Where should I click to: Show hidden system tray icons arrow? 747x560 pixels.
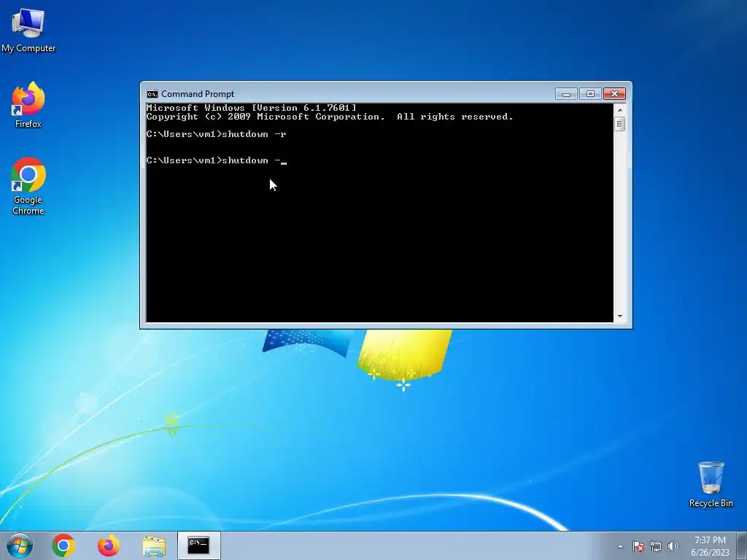click(x=620, y=546)
